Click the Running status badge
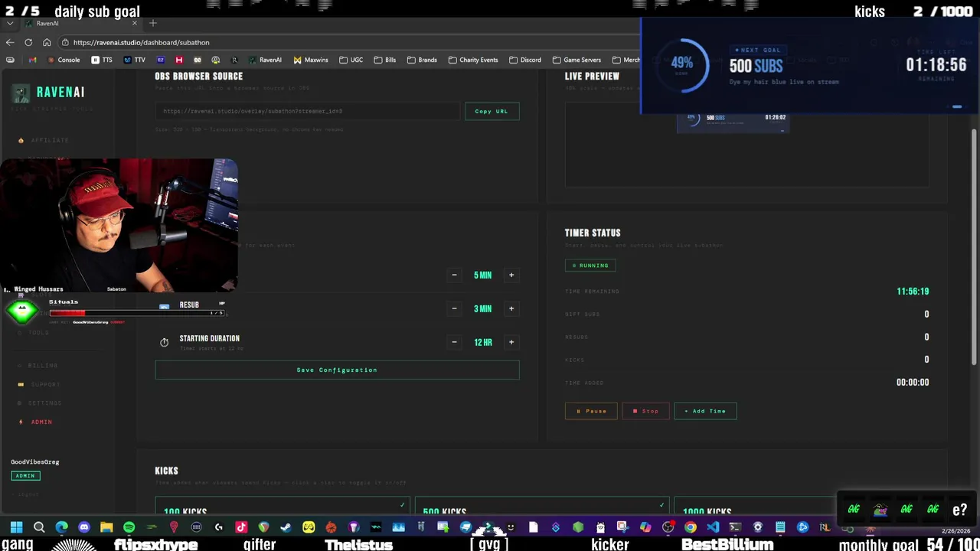The image size is (980, 551). click(x=590, y=266)
